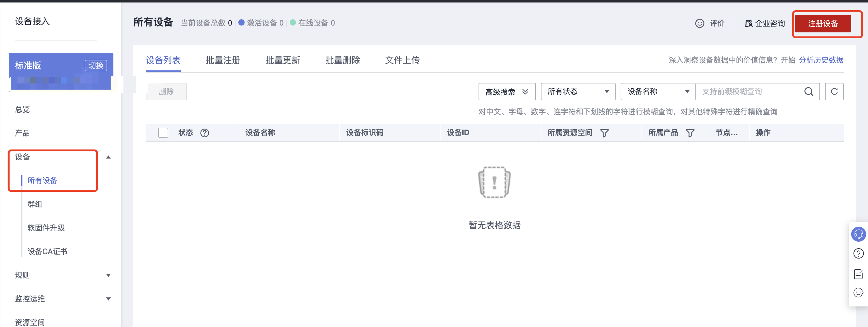The image size is (868, 327).
Task: Click the 标准版 edition label
Action: [x=28, y=65]
